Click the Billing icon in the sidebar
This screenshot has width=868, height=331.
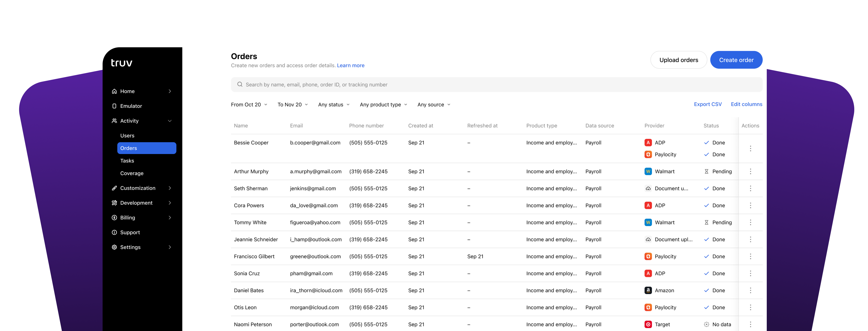pos(114,218)
